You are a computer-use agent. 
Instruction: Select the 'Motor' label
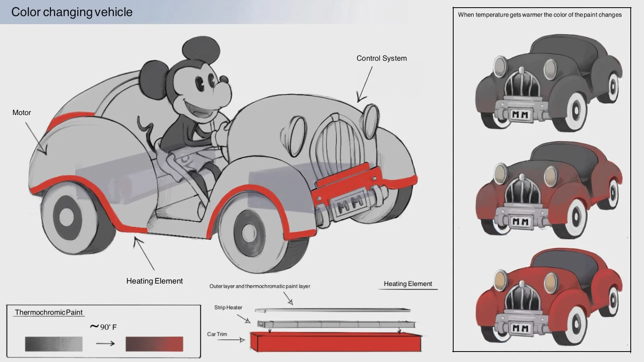pyautogui.click(x=22, y=113)
